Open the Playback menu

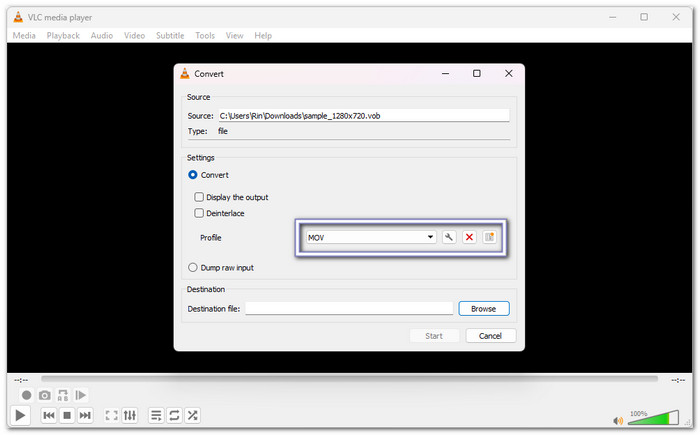pos(63,35)
